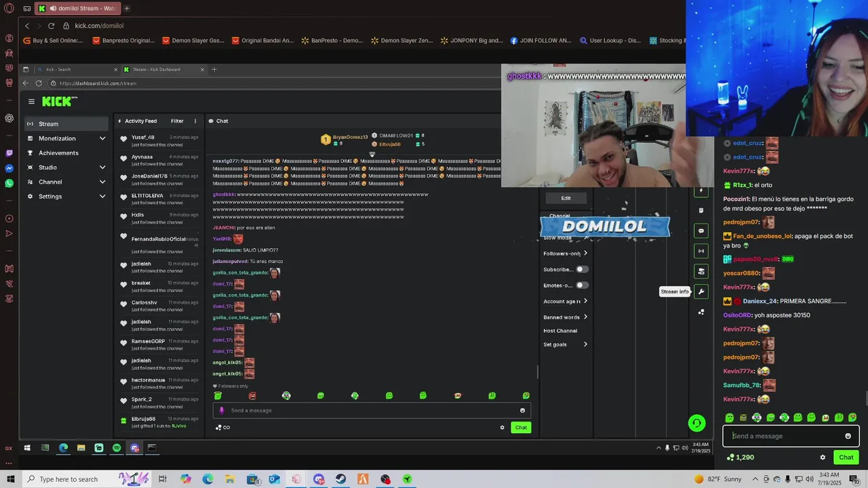Screen dimensions: 868x488
Task: Click the Host Channel option
Action: [x=560, y=331]
